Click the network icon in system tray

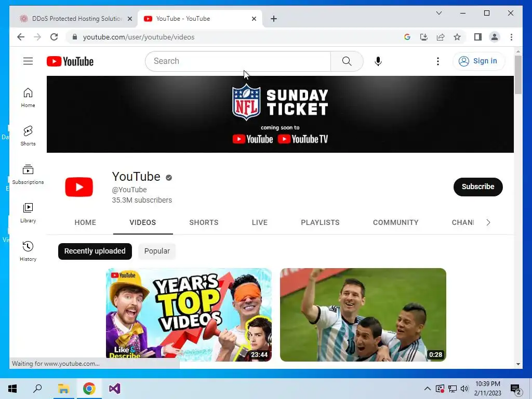coord(453,389)
